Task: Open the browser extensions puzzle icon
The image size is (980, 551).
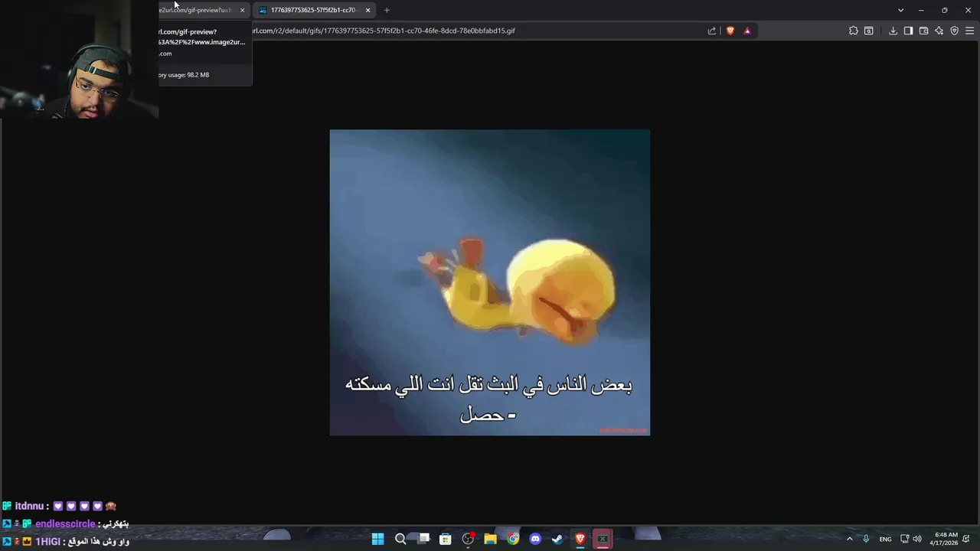Action: (854, 31)
